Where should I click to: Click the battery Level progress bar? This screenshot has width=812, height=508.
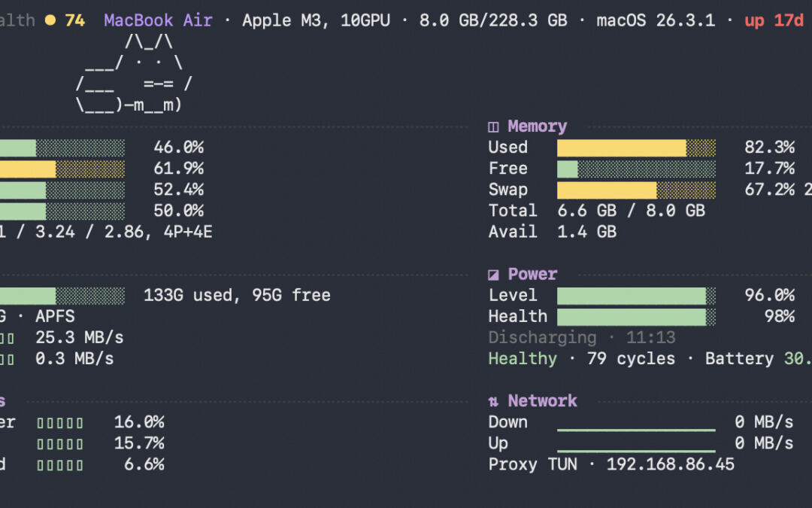tap(635, 295)
